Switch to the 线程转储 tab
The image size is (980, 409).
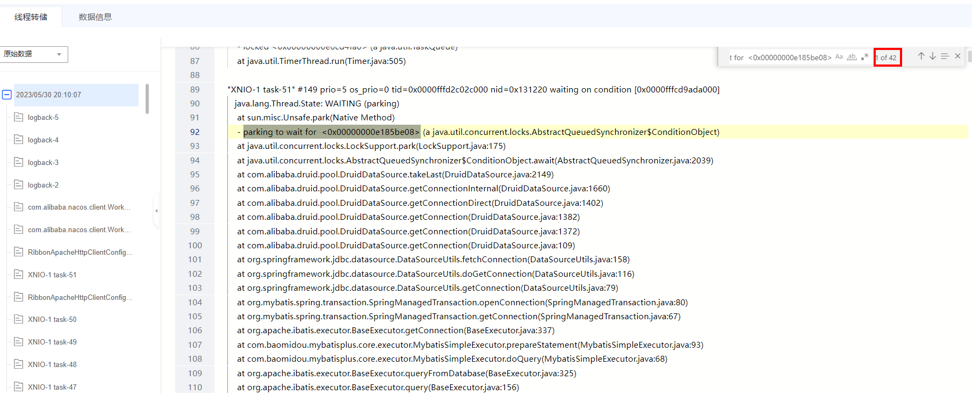click(x=31, y=17)
